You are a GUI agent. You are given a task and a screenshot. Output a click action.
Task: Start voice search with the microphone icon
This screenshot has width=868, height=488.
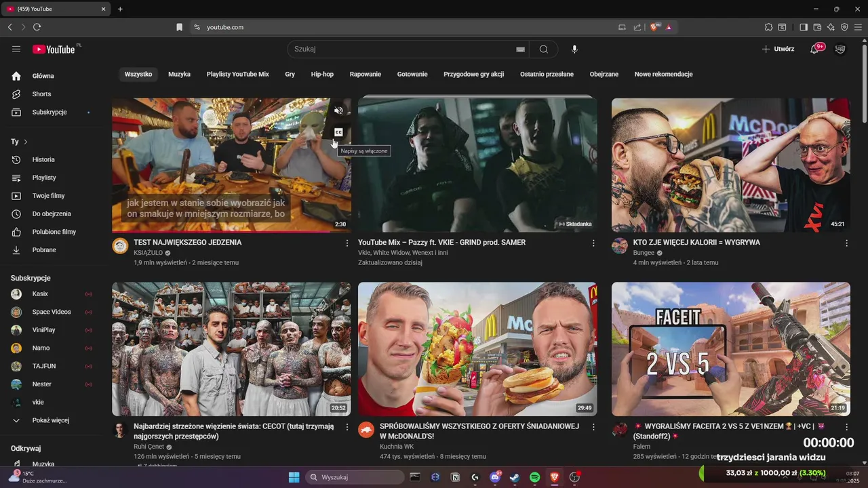point(574,49)
